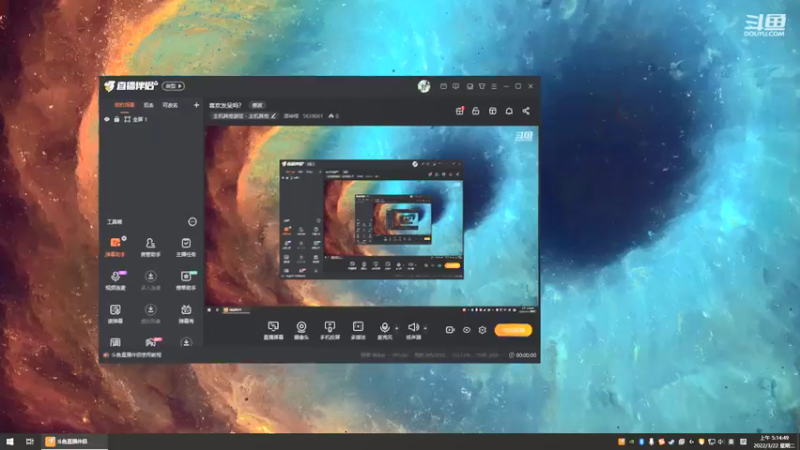Open settings badge on 弹幕助手 tool
This screenshot has width=800, height=450.
(124, 238)
